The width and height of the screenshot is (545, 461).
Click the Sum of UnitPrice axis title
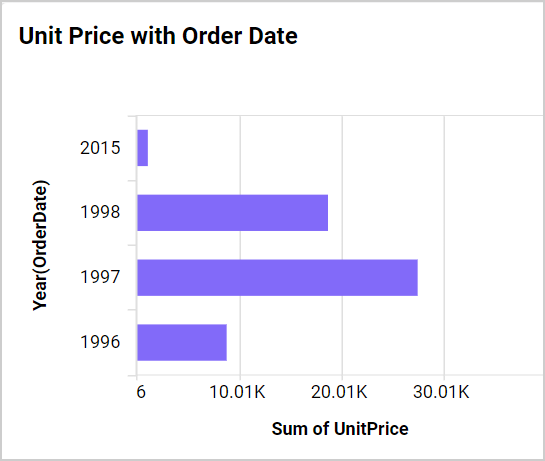click(340, 428)
